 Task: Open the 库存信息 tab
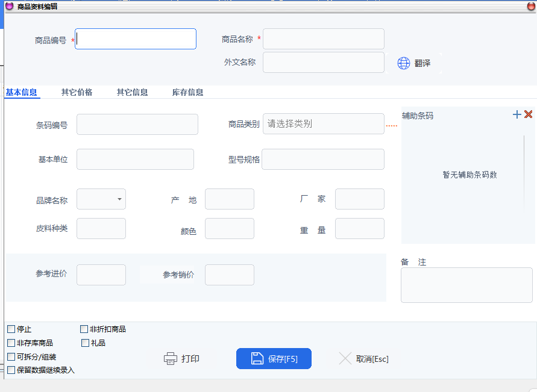[x=187, y=93]
